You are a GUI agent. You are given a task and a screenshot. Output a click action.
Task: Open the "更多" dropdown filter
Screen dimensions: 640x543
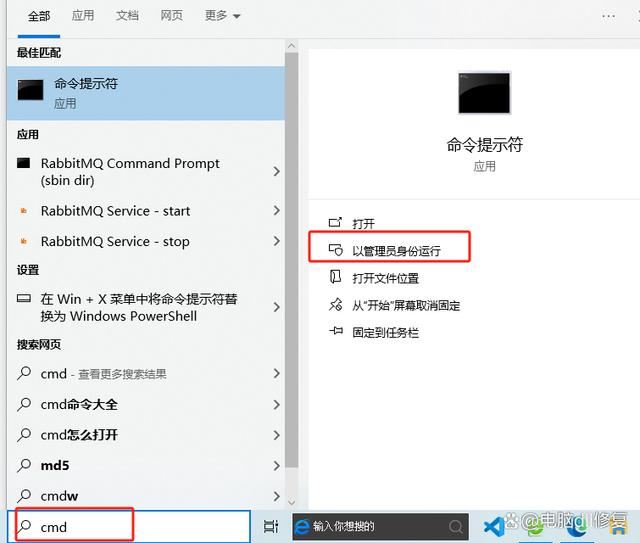click(x=222, y=16)
